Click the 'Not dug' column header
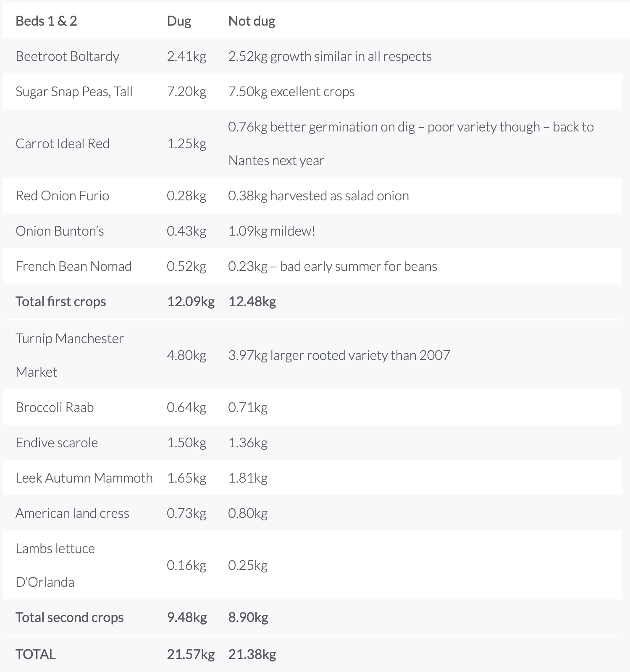This screenshot has height=672, width=630. pos(252,21)
